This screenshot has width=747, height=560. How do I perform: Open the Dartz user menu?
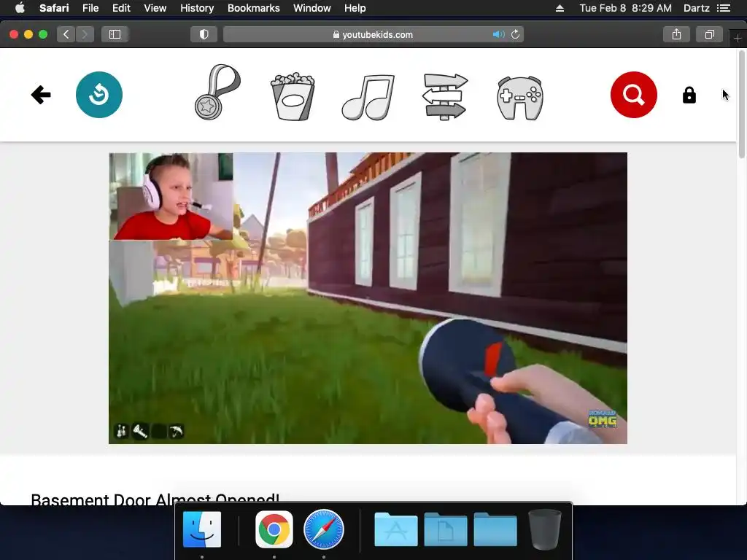pos(697,8)
